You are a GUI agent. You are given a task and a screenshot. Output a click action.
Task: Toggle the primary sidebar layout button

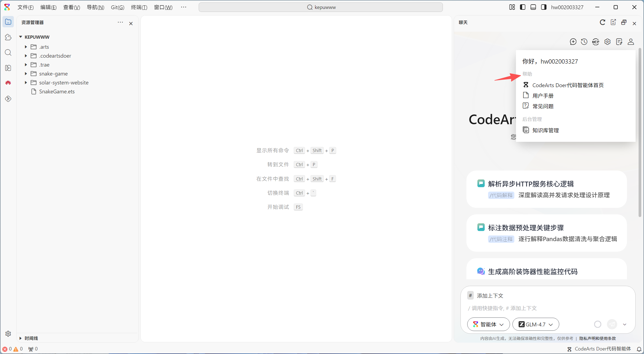pos(522,7)
